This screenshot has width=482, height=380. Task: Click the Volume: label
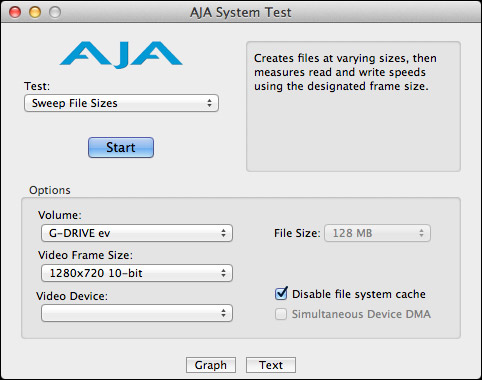pyautogui.click(x=60, y=215)
